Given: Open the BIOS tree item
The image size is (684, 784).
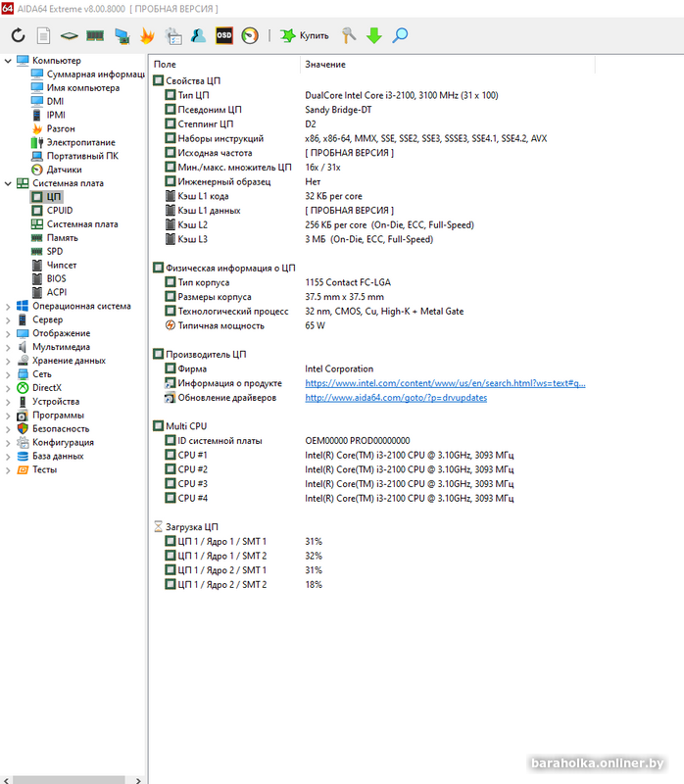Looking at the screenshot, I should click(49, 278).
